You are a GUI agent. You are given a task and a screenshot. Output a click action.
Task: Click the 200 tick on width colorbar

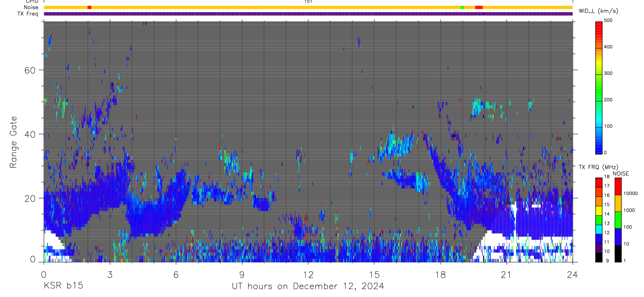tap(609, 100)
